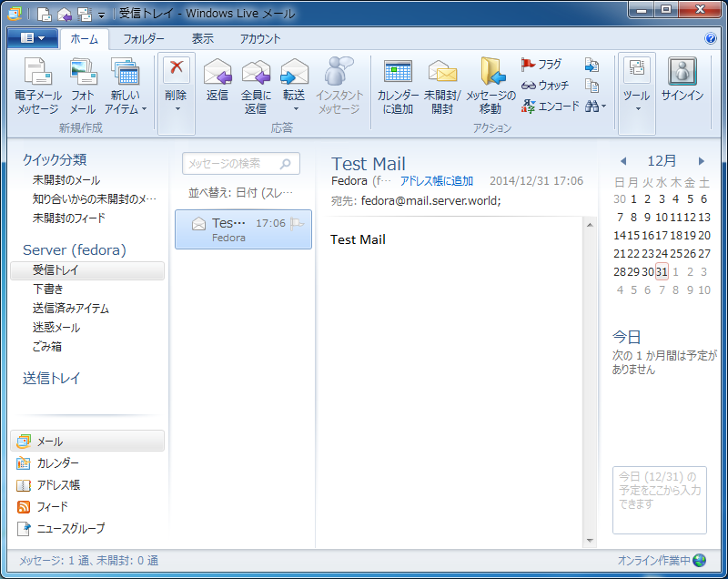
Task: Select December 31 in the calendar
Action: [662, 271]
